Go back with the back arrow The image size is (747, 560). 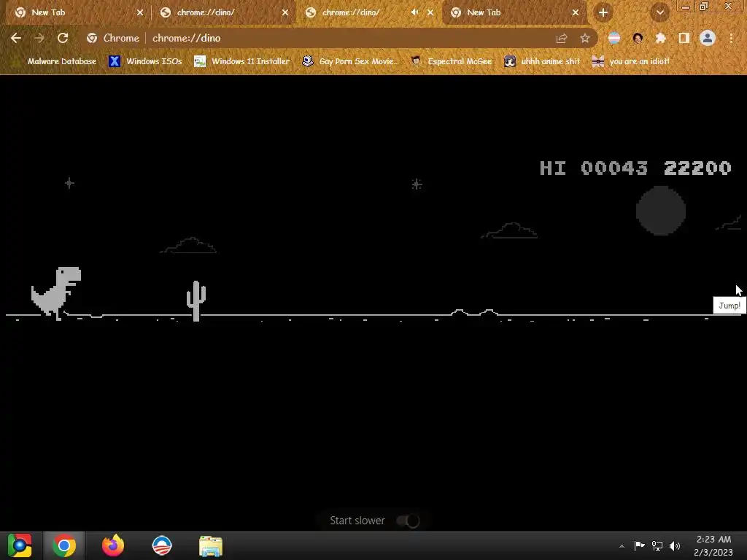(x=16, y=38)
